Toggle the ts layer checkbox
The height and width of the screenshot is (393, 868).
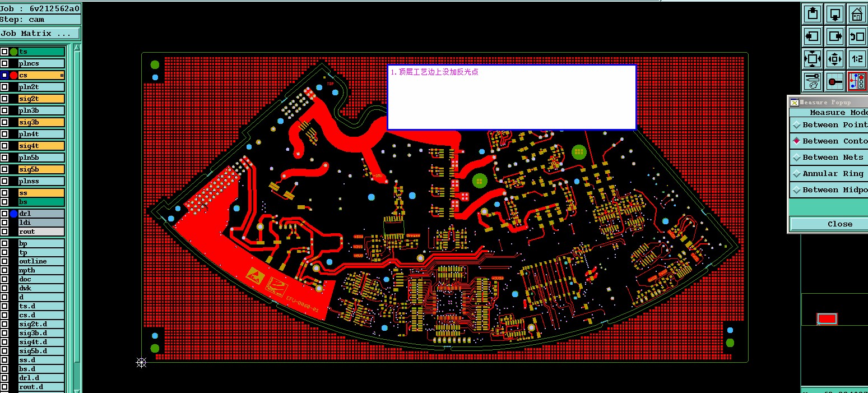4,52
